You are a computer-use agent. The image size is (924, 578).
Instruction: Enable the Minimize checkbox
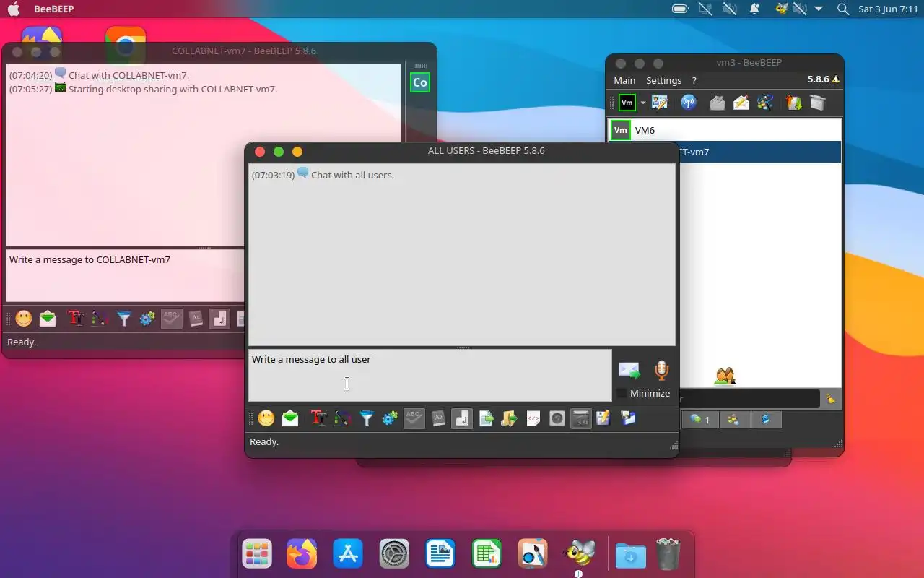tap(622, 393)
